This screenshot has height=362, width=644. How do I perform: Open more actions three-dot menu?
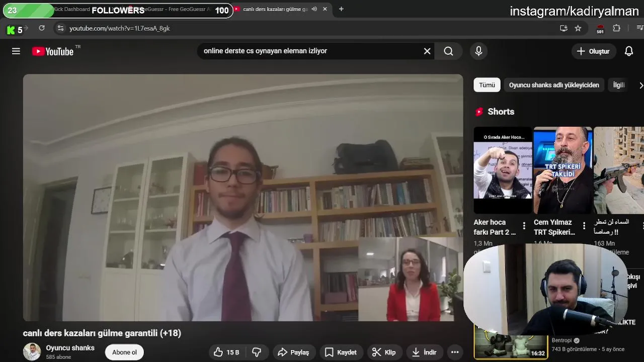click(455, 352)
